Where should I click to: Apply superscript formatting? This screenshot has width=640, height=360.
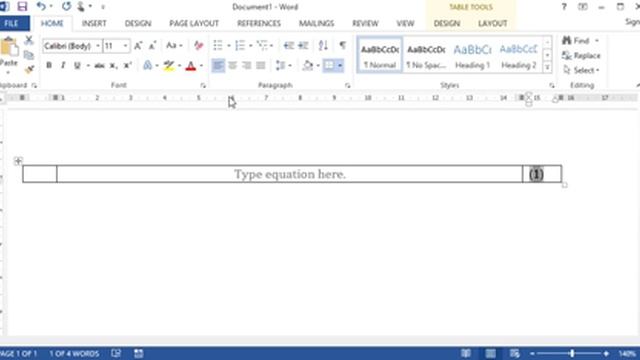point(127,65)
